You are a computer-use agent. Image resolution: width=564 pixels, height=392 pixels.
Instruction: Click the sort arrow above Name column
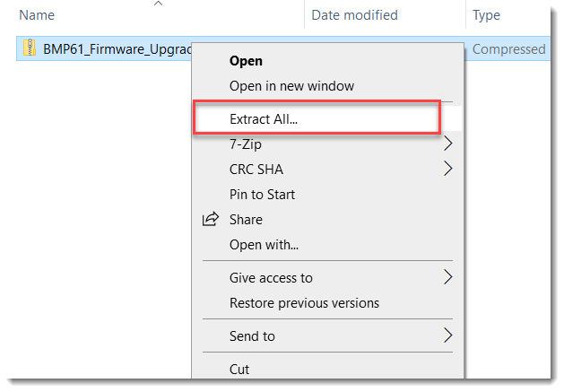(159, 4)
